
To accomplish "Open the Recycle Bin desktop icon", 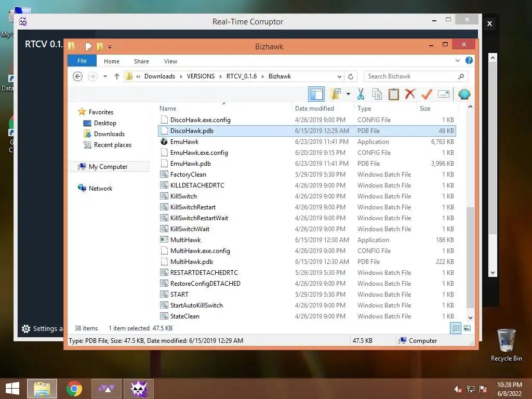I will 506,345.
